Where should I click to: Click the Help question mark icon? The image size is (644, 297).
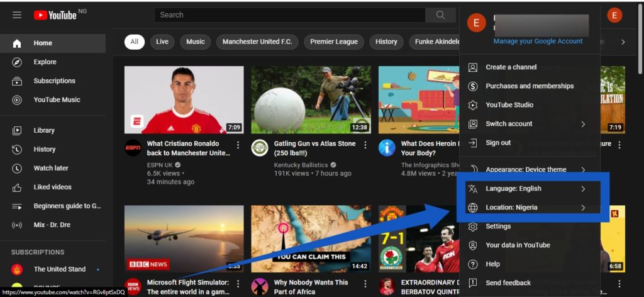[x=473, y=264]
